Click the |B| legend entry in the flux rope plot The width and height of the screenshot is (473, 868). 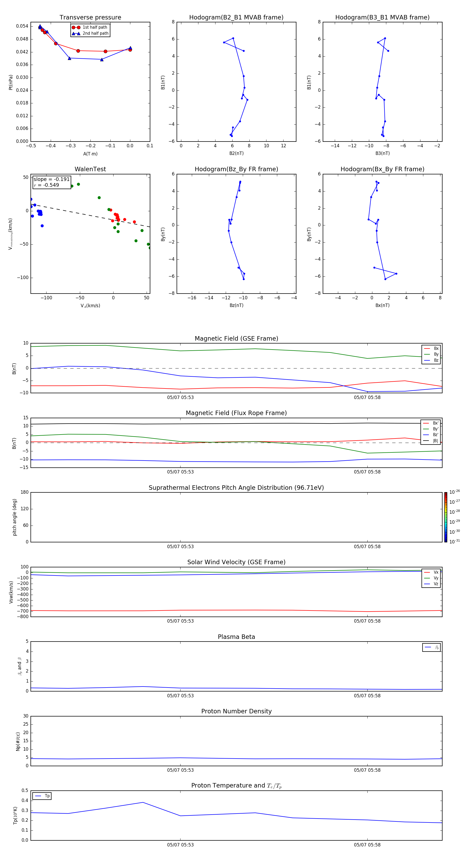pyautogui.click(x=431, y=441)
